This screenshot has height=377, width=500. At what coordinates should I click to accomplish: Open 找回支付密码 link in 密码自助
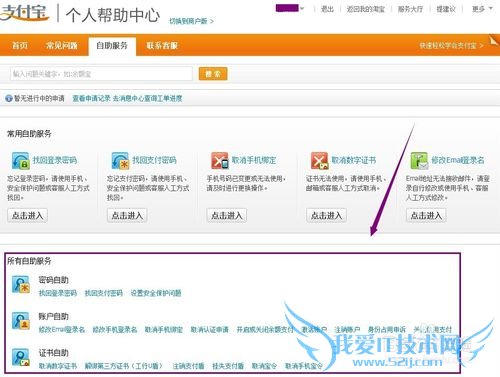[x=104, y=293]
